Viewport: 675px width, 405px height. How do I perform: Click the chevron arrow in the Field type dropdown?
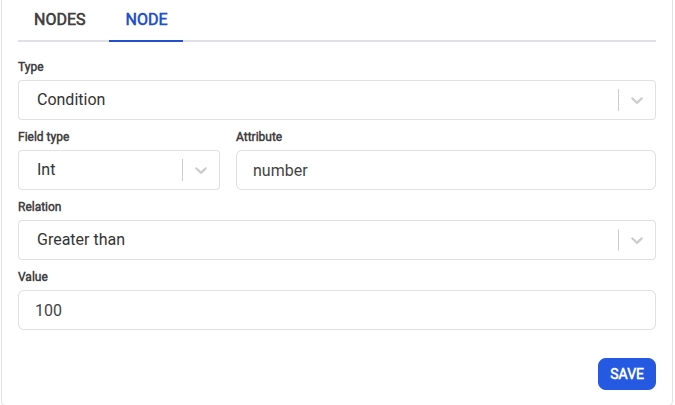tap(201, 170)
